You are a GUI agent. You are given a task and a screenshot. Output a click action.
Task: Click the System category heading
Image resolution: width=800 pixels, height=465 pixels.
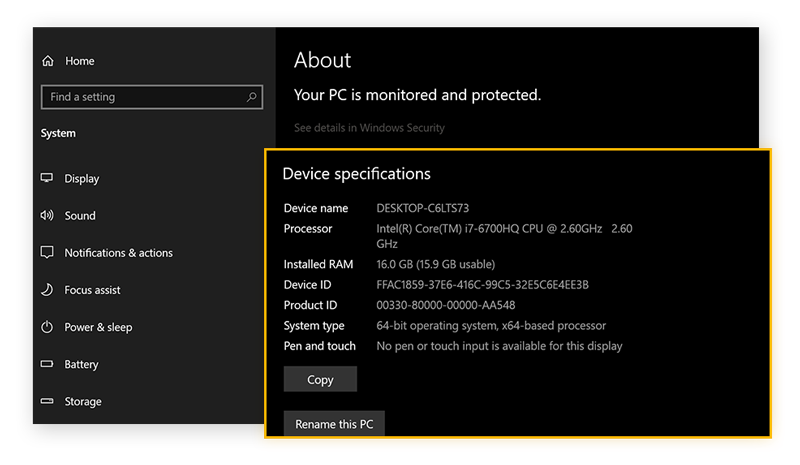[58, 133]
